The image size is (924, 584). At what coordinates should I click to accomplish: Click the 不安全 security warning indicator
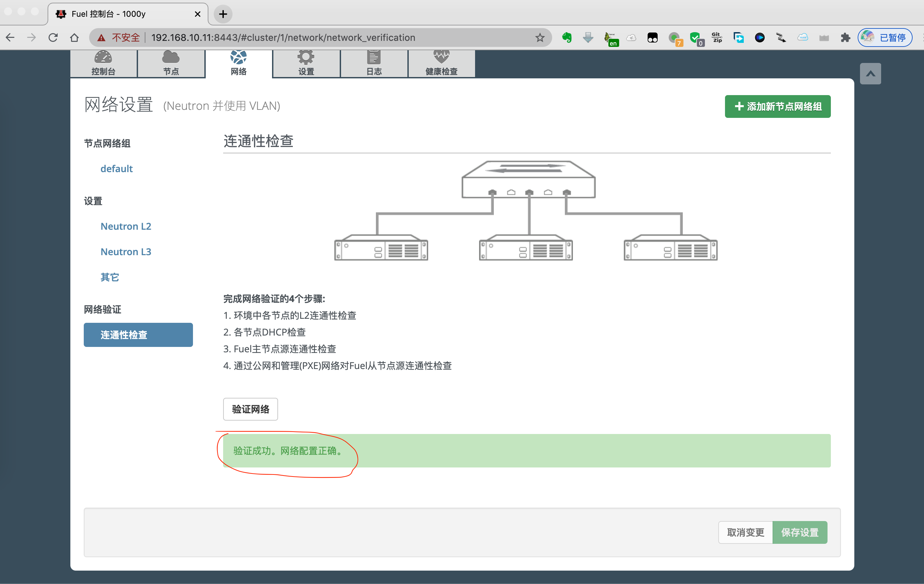coord(118,38)
